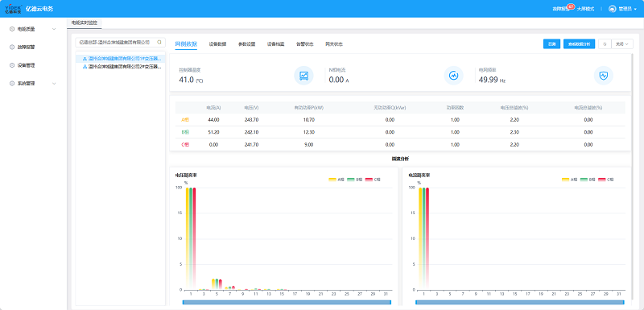Image resolution: width=644 pixels, height=310 pixels.
Task: Click 5th harmonic bars in voltage chart
Action: (217, 284)
